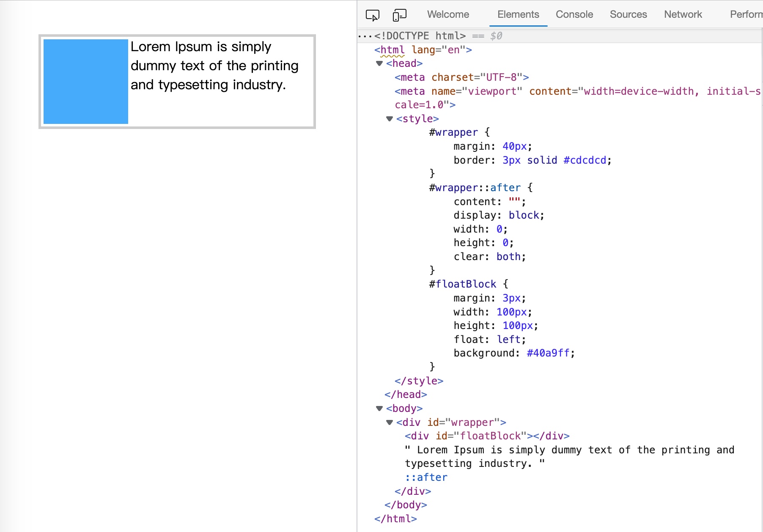Select the Elements tab
Image resolution: width=763 pixels, height=532 pixels.
518,14
